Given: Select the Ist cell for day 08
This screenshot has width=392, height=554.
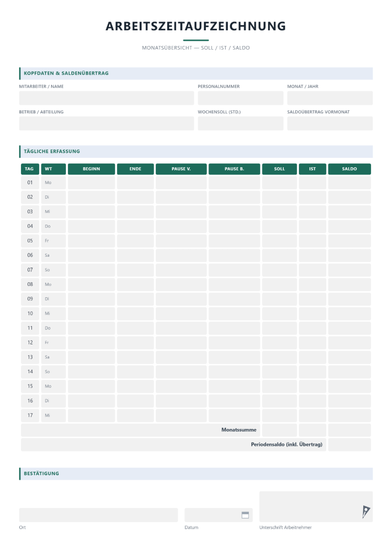Looking at the screenshot, I should (x=313, y=284).
